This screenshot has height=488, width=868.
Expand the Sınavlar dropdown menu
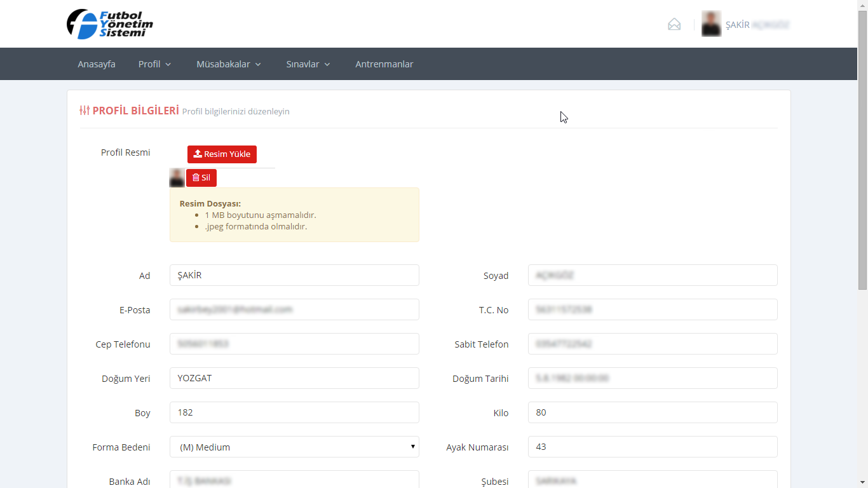[x=308, y=64]
